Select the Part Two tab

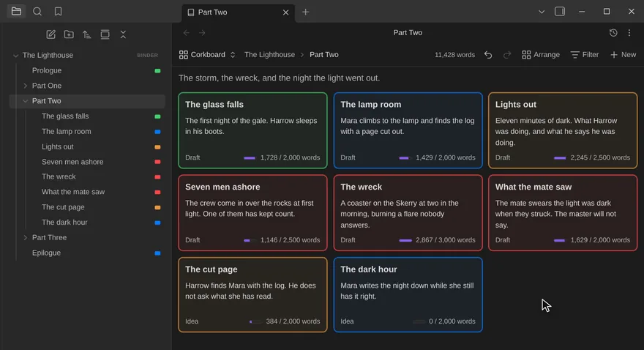pos(239,12)
